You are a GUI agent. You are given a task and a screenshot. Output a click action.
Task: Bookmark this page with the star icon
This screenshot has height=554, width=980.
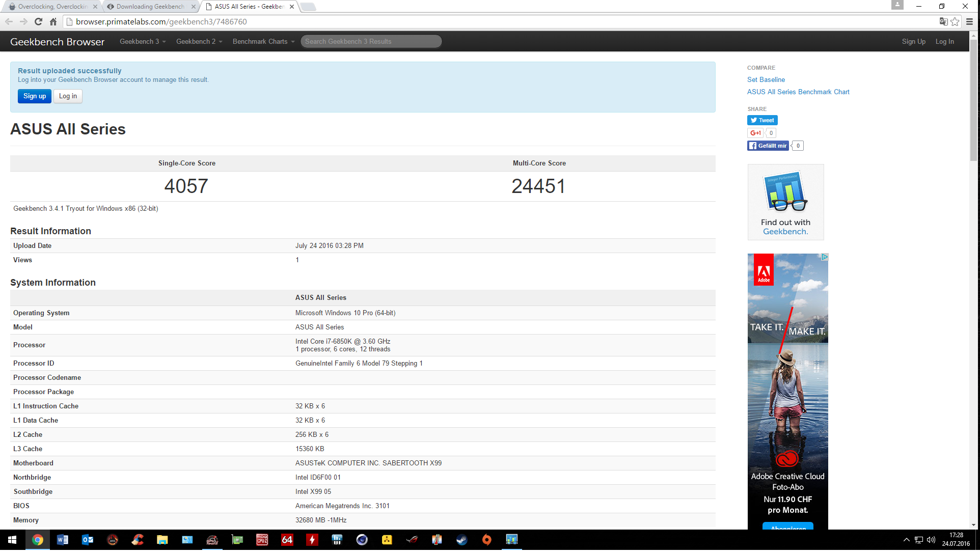[955, 21]
